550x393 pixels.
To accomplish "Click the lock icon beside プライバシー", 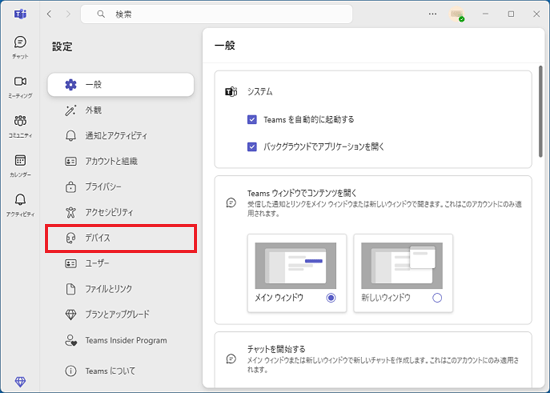I will point(71,187).
